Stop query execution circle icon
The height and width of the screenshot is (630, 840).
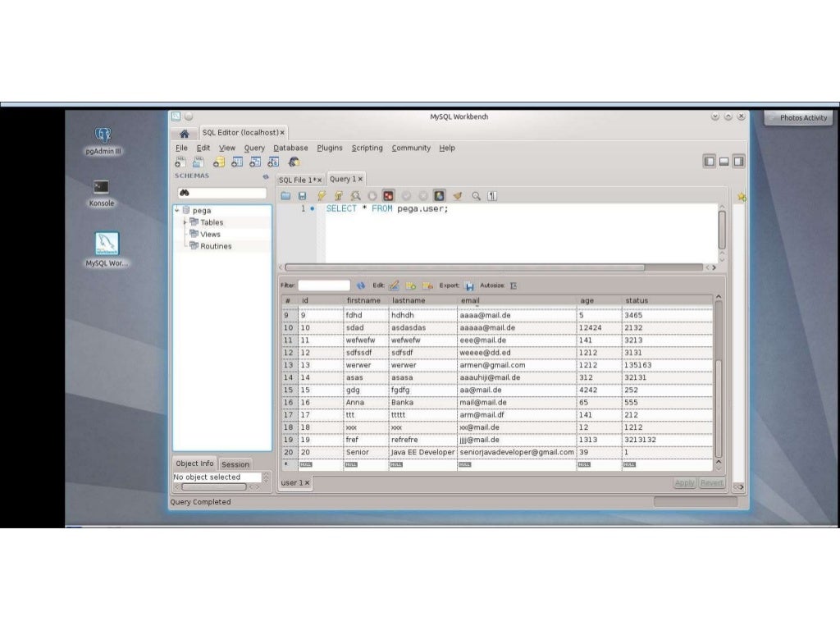(372, 196)
